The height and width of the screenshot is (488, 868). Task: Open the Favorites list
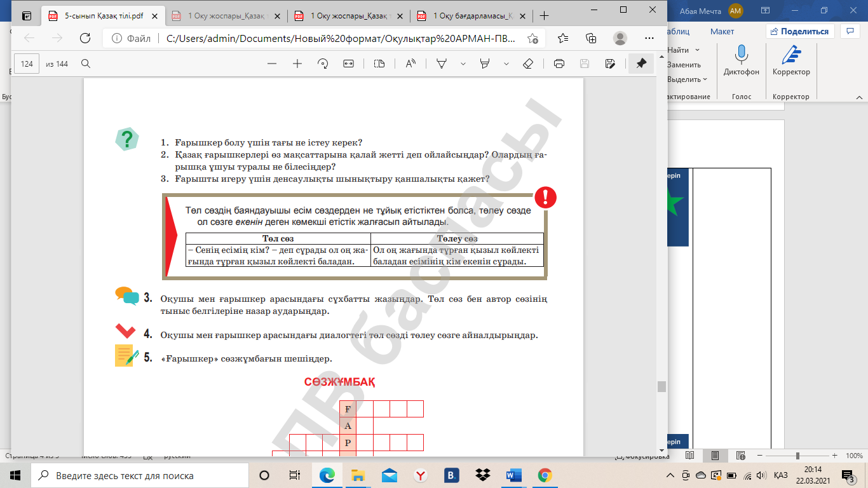(x=563, y=38)
